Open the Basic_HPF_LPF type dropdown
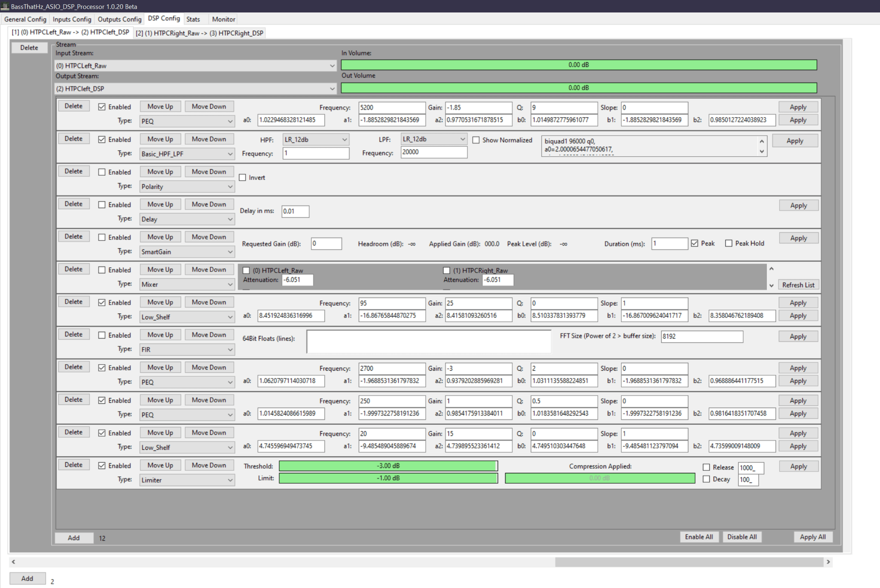Screen dimensions: 880x588 (187, 154)
